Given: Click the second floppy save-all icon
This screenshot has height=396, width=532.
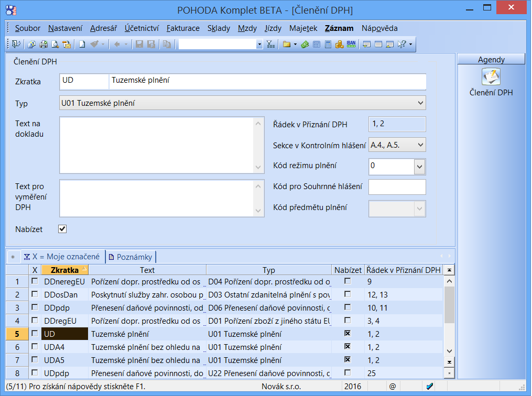Looking at the screenshot, I should click(151, 44).
